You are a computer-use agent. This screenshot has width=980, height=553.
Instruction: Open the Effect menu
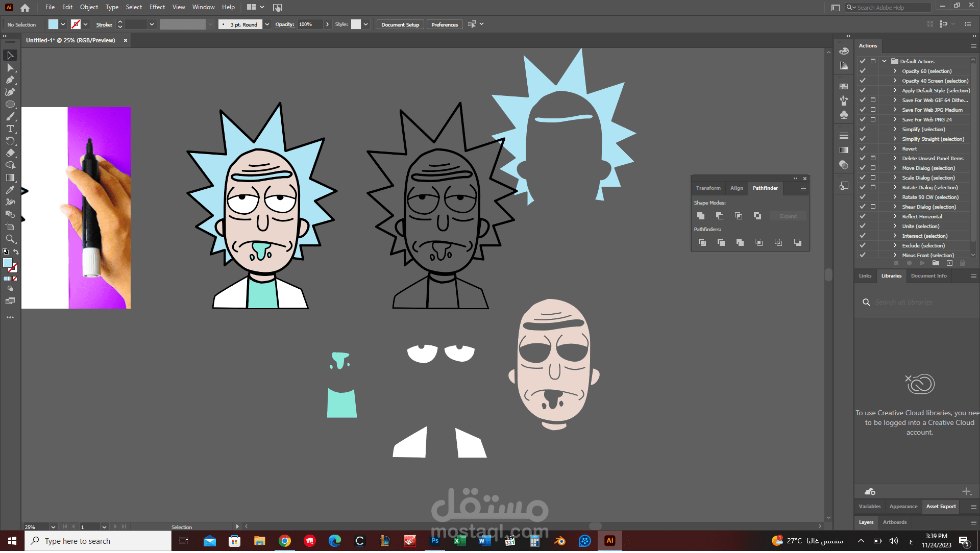point(157,7)
